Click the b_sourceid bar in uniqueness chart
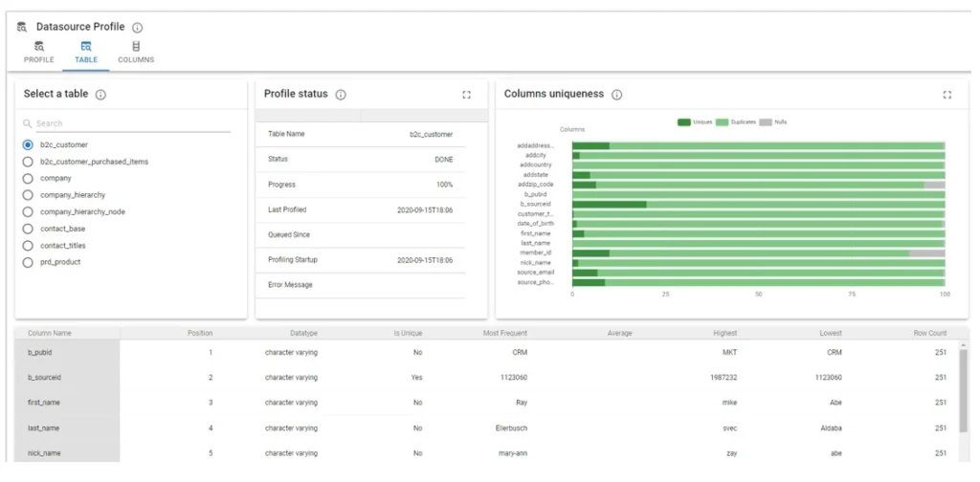980x482 pixels. tap(758, 204)
